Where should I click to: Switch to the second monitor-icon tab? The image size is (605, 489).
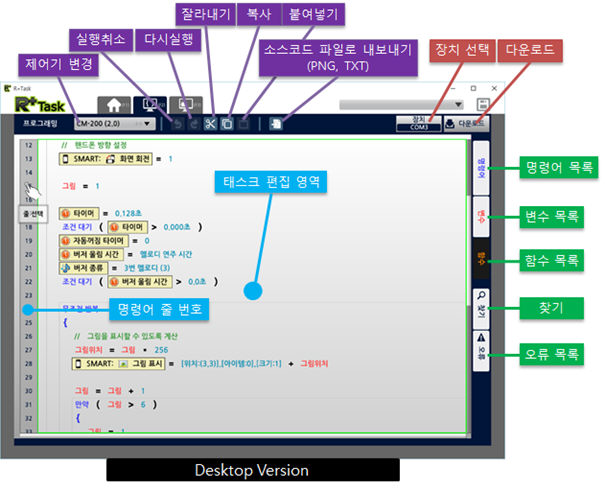coord(150,103)
